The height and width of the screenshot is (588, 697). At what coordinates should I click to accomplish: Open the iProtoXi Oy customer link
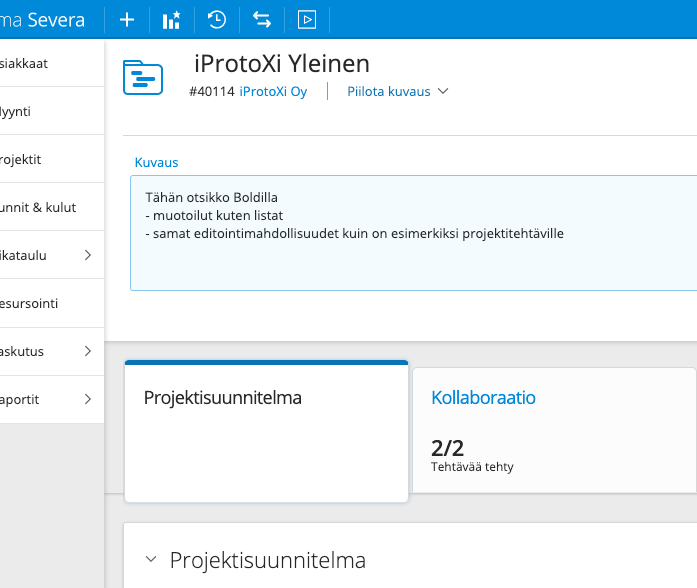point(273,91)
